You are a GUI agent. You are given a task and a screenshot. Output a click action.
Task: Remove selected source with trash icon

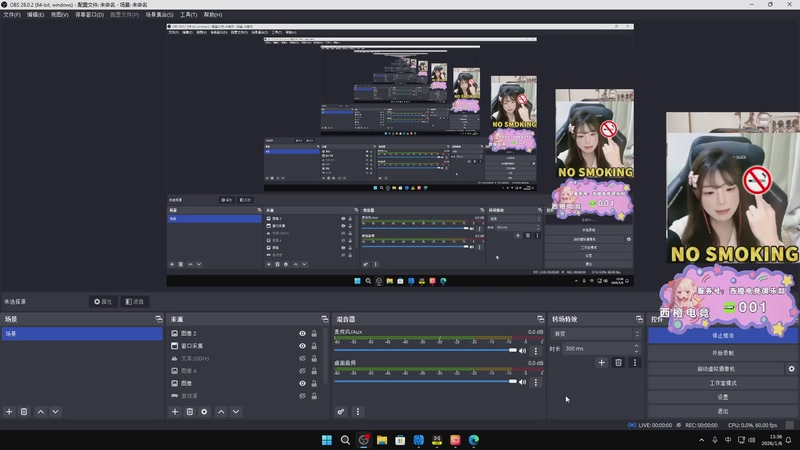pyautogui.click(x=190, y=412)
